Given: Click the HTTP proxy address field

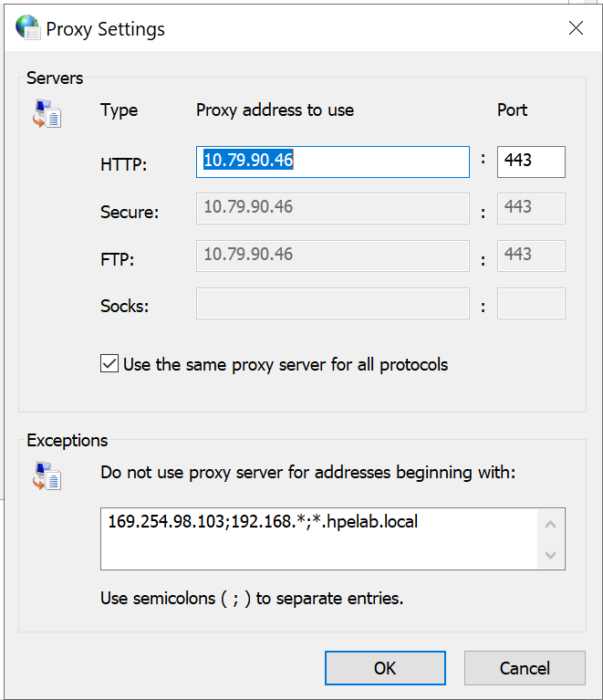Looking at the screenshot, I should [332, 162].
